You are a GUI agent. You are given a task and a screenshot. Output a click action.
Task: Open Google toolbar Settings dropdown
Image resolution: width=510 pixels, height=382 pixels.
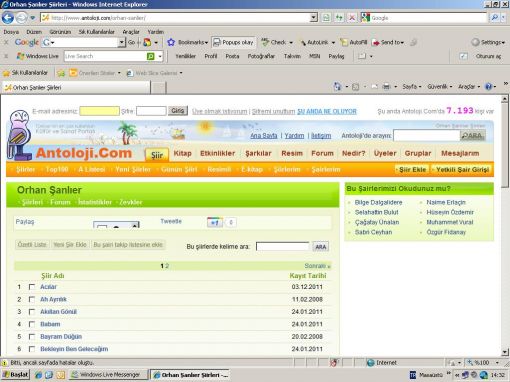(488, 42)
